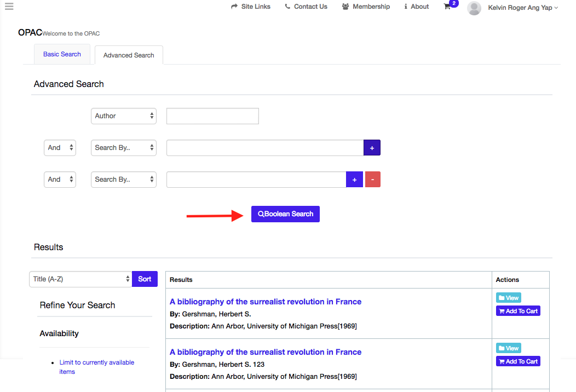Open the shopping cart icon

(x=447, y=7)
